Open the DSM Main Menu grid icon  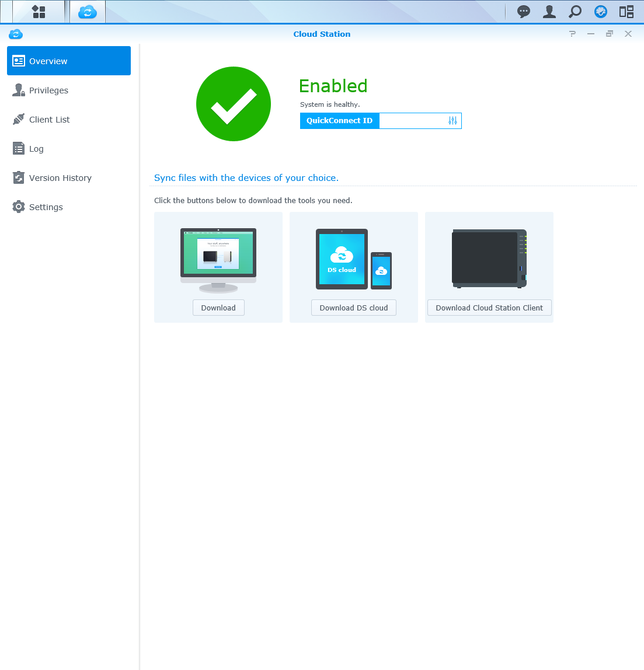click(39, 12)
